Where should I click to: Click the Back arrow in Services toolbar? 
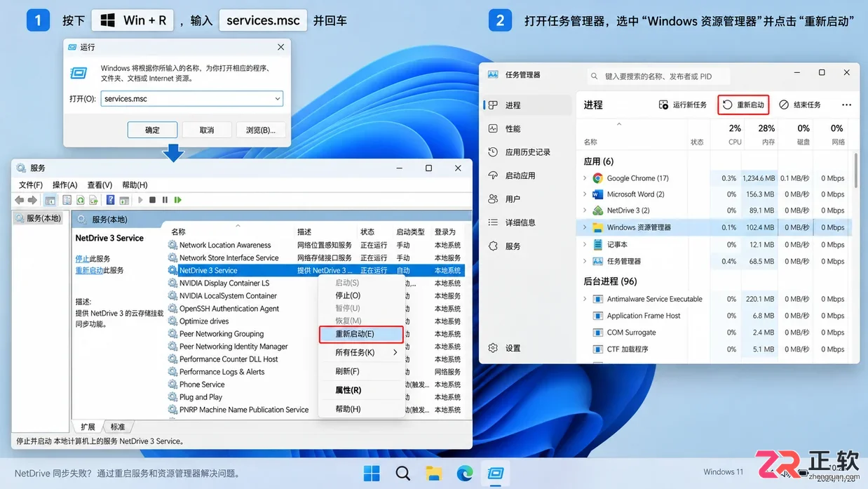click(20, 200)
